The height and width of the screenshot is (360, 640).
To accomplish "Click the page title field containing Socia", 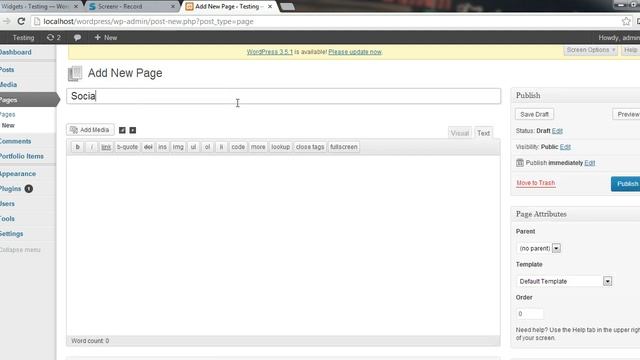I will [284, 96].
